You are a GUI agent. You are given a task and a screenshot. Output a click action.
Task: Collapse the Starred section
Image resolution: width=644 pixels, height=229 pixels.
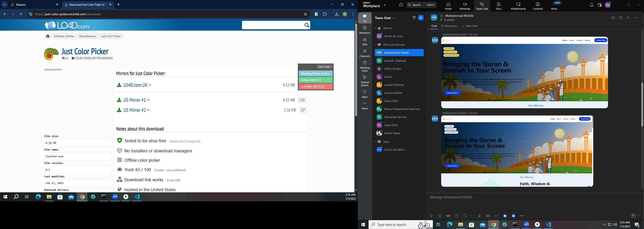click(375, 28)
